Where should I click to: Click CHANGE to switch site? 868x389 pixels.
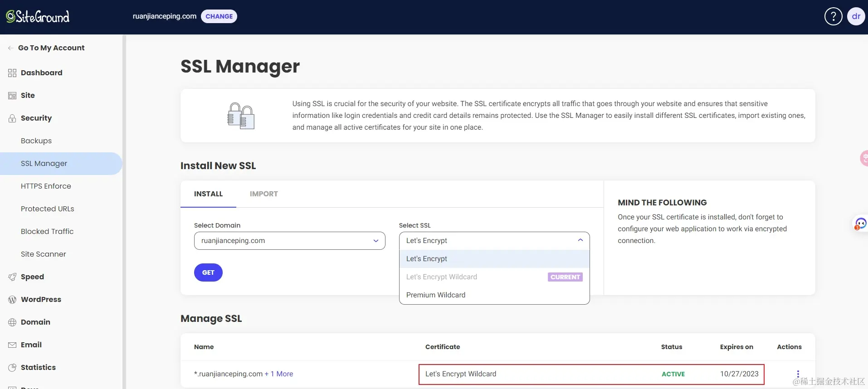point(219,16)
